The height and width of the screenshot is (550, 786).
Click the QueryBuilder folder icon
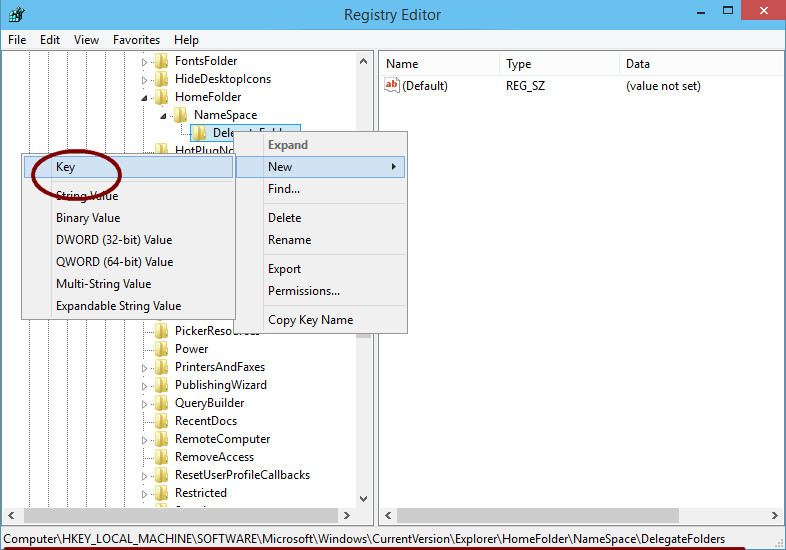tap(161, 403)
